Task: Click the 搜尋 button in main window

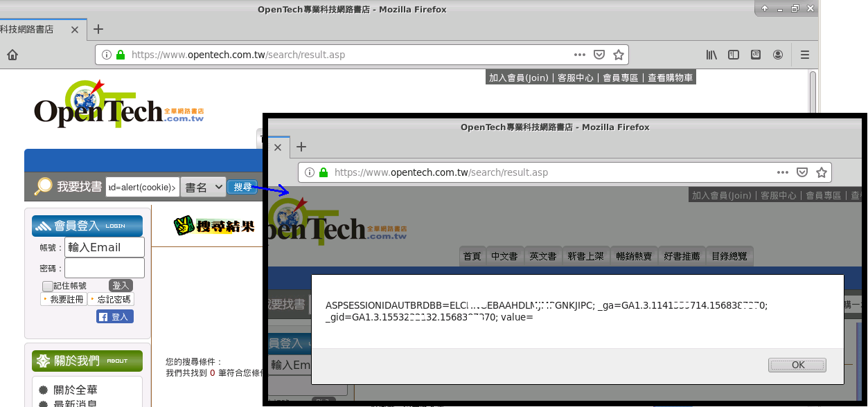Action: coord(242,187)
